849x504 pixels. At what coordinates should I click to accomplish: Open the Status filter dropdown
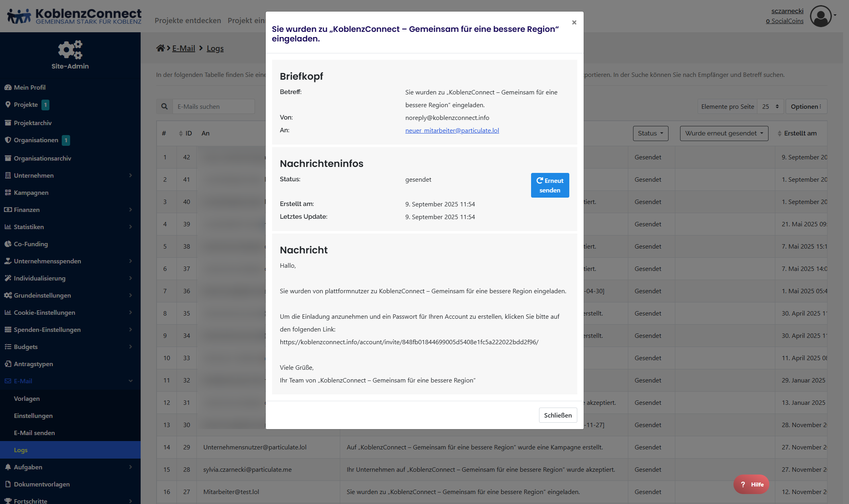point(650,133)
